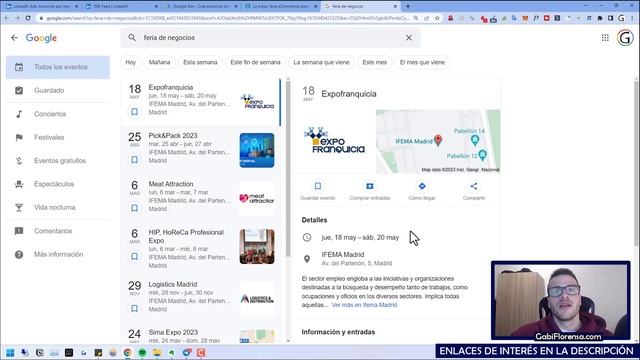Screen dimensions: 640x360
Task: Filter by Eventos gratuitos category
Action: [58, 160]
